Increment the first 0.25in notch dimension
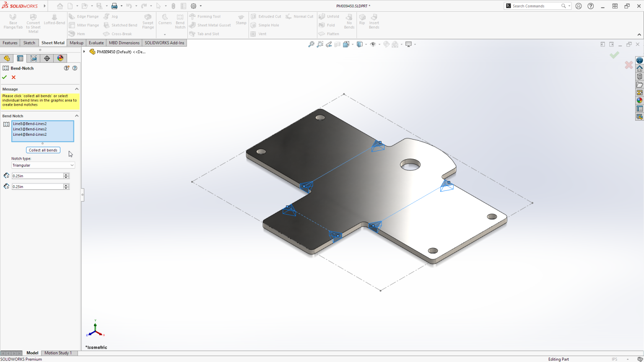The image size is (644, 362). (66, 174)
